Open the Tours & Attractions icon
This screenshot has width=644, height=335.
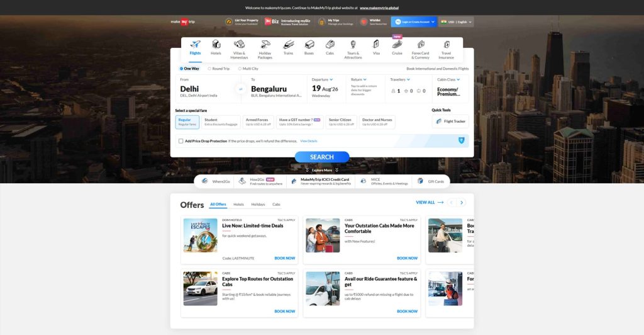point(353,44)
